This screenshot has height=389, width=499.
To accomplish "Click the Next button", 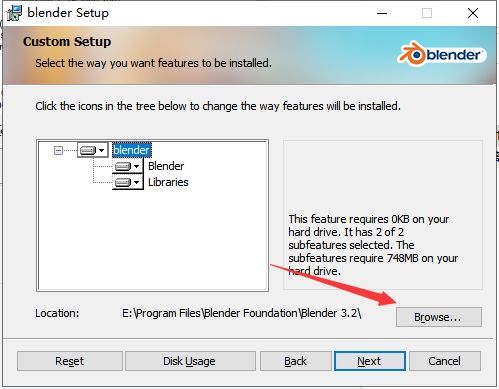I will [x=370, y=361].
